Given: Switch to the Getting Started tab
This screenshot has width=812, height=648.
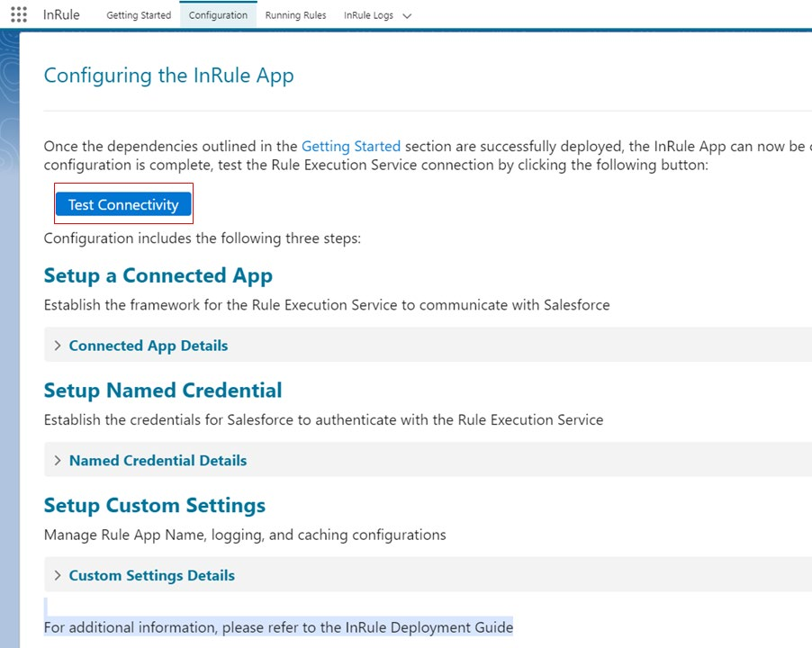Looking at the screenshot, I should click(x=139, y=15).
